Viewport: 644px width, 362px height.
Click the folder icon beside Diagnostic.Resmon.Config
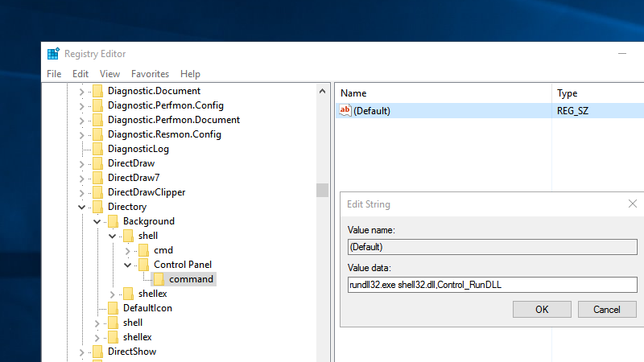(97, 134)
